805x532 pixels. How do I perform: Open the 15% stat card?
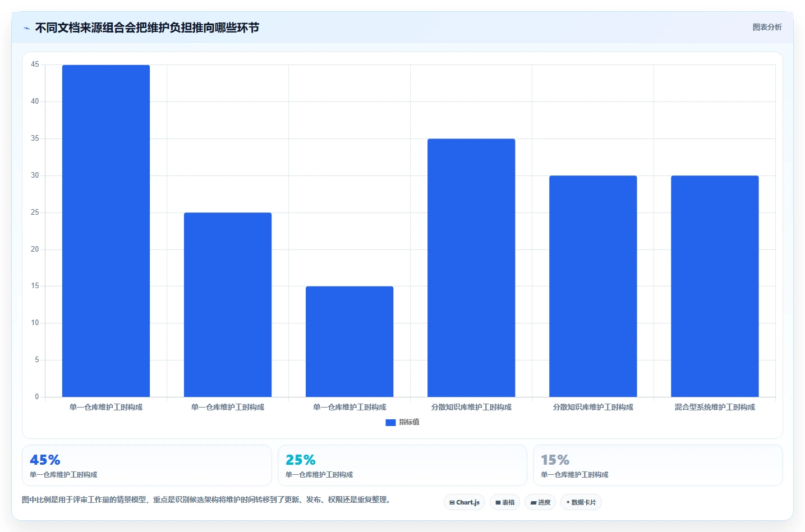pos(657,465)
